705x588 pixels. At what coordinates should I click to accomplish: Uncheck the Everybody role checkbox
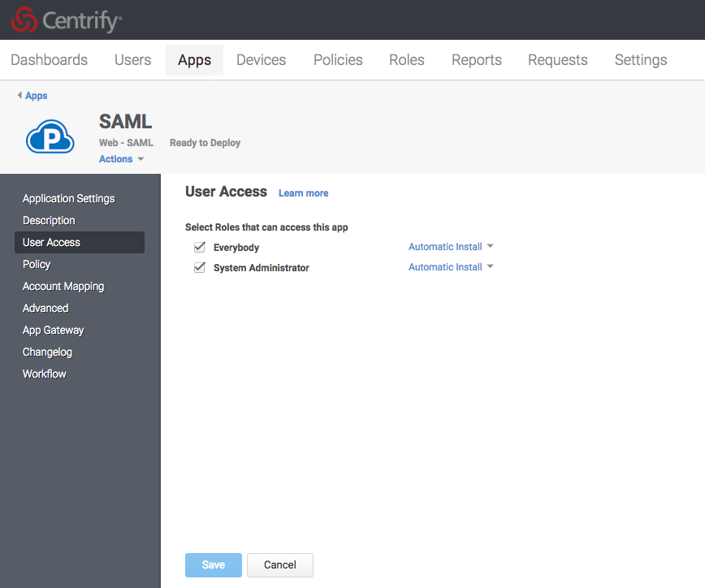tap(200, 247)
